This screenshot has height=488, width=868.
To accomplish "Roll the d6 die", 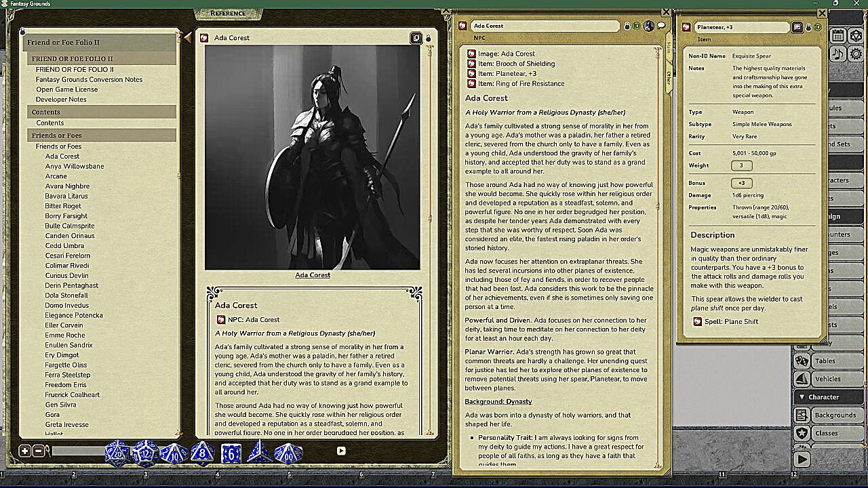I will coord(231,453).
